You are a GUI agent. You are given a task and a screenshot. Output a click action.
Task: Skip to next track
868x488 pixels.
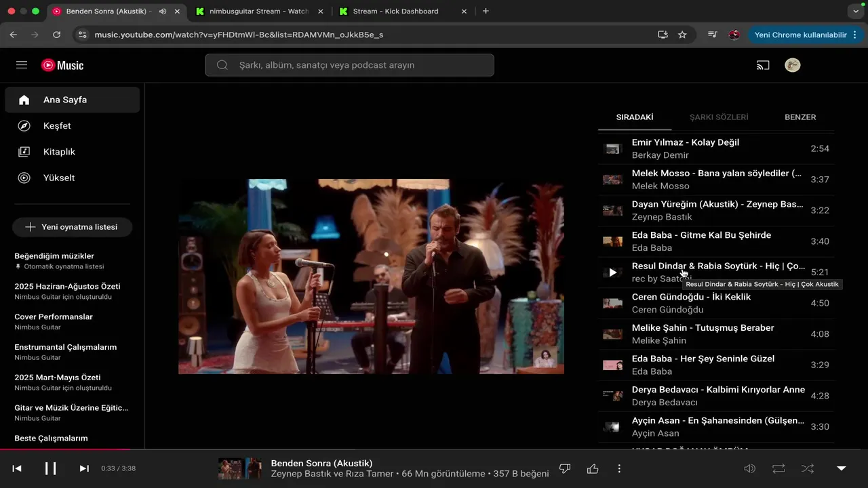pos(84,468)
